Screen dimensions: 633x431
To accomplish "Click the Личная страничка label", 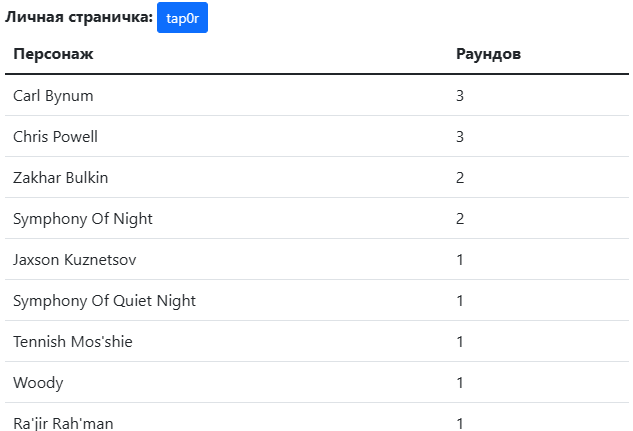I will tap(79, 17).
